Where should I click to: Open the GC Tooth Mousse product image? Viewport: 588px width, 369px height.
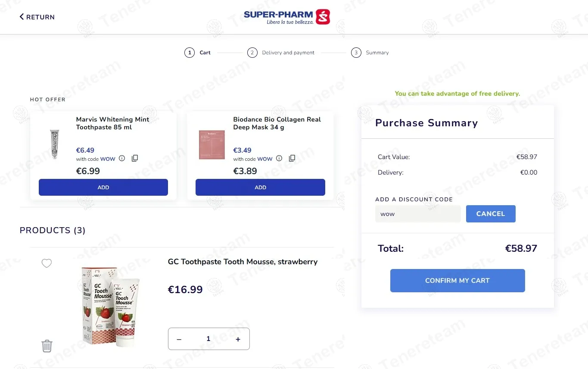coord(111,305)
